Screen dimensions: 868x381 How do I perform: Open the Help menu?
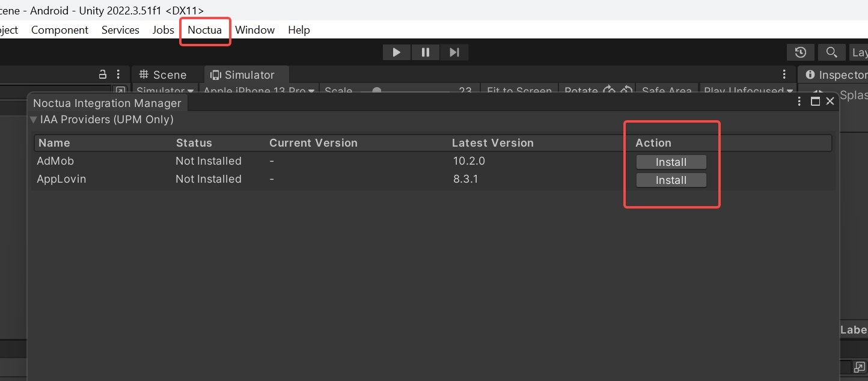(x=299, y=30)
